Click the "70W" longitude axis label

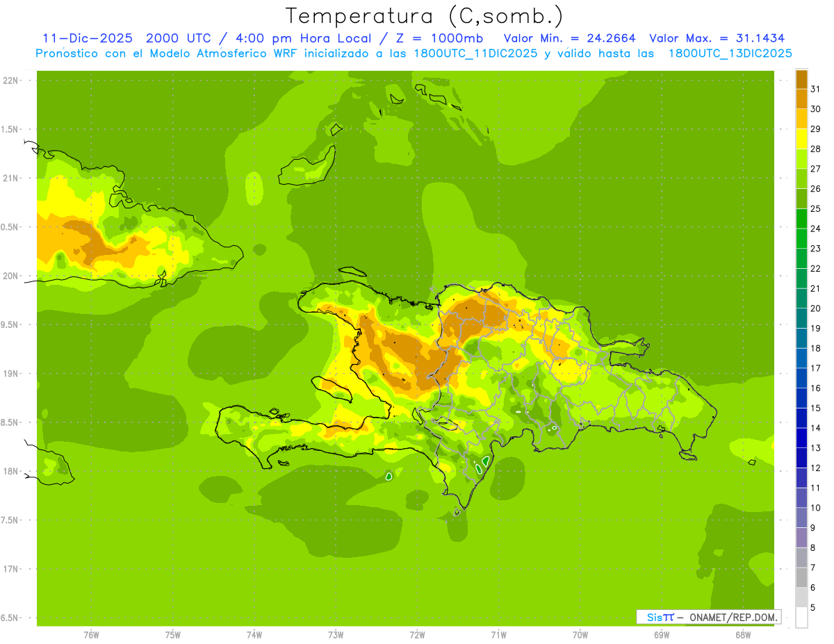tap(580, 635)
